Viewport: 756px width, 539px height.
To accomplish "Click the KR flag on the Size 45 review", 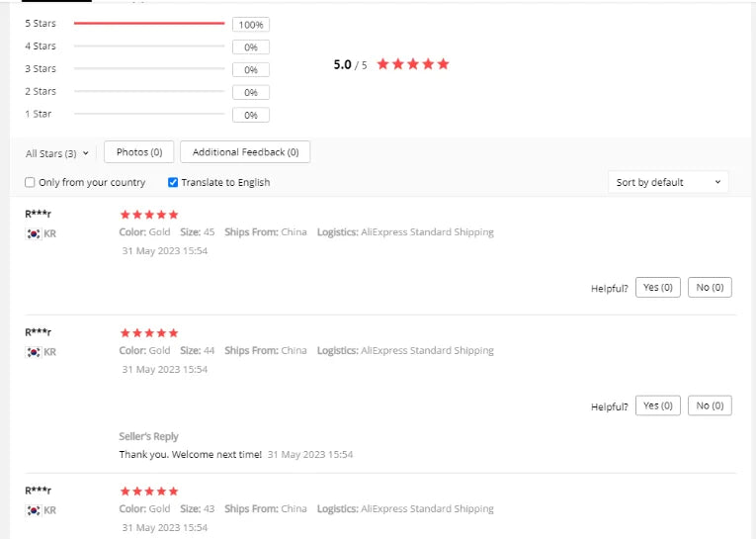I will click(34, 233).
